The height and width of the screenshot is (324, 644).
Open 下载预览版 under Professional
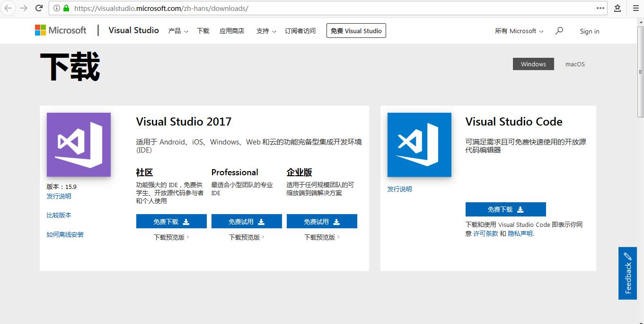[247, 237]
